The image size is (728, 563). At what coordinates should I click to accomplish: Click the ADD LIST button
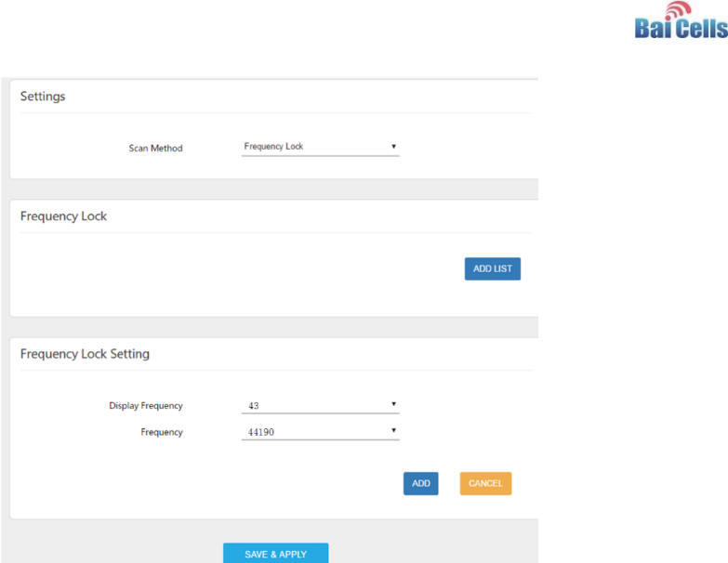493,269
